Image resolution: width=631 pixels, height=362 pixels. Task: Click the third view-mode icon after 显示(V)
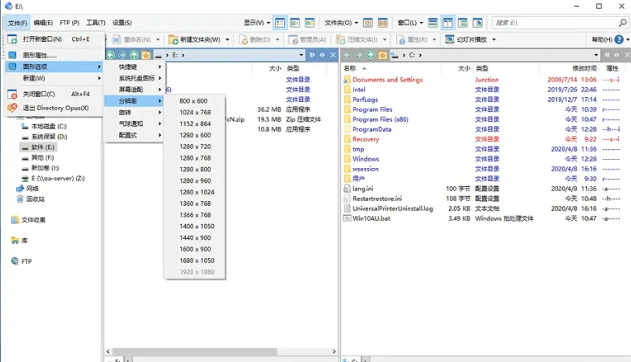click(x=309, y=23)
